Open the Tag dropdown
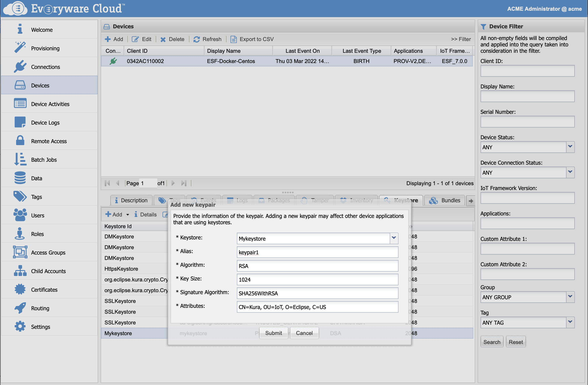The image size is (588, 385). point(570,322)
